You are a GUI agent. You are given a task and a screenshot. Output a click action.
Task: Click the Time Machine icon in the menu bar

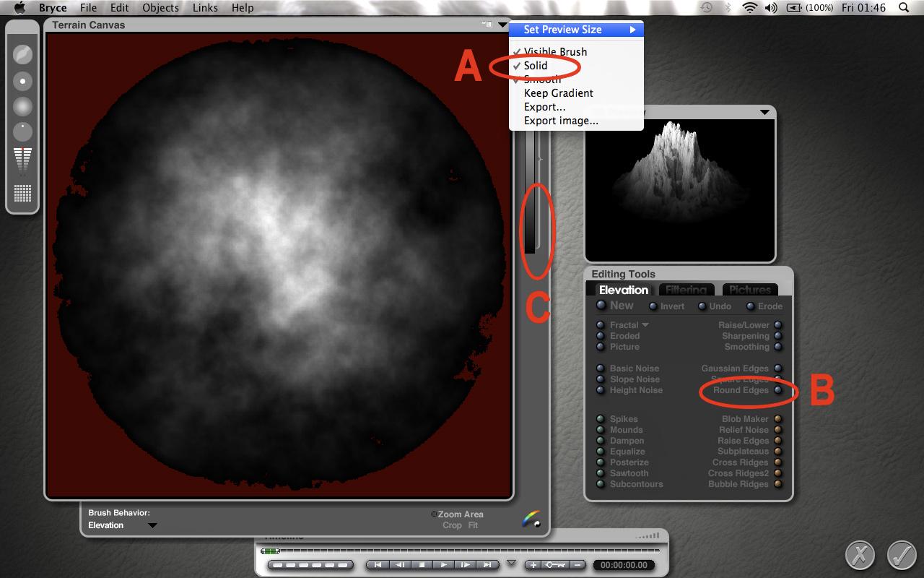707,8
